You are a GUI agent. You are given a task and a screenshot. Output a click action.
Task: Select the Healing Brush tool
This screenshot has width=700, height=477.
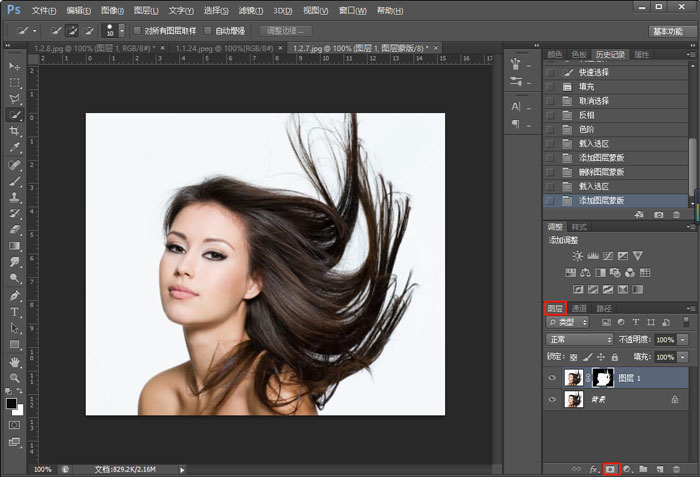tap(14, 165)
